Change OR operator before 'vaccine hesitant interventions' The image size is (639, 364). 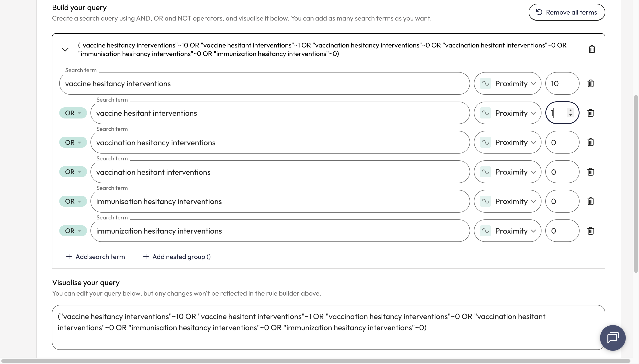pos(73,113)
